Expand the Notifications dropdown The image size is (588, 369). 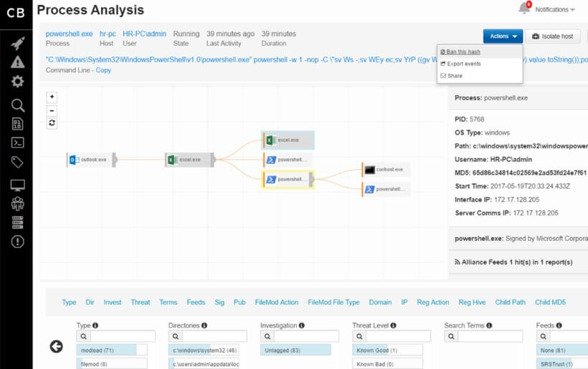coord(554,10)
